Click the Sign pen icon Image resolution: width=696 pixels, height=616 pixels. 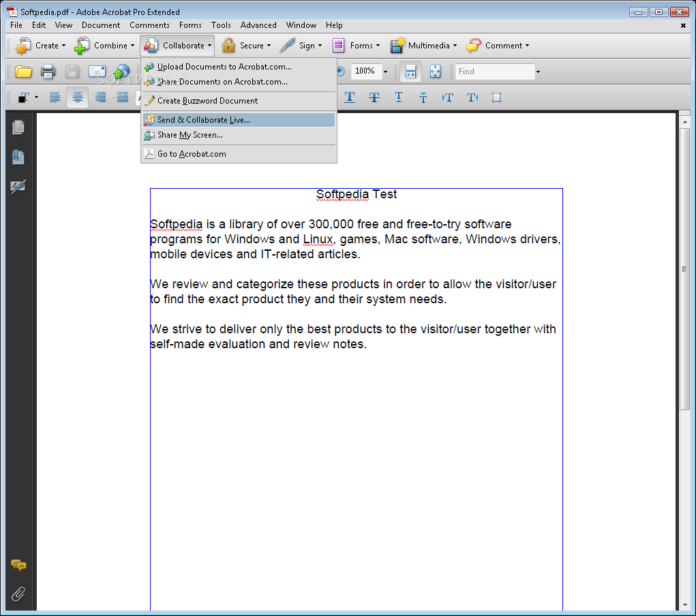287,45
